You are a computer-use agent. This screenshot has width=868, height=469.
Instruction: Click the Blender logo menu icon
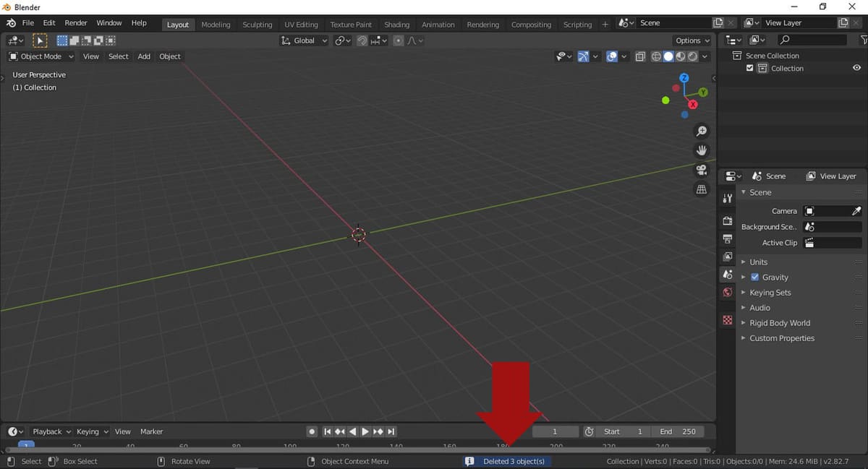click(x=11, y=23)
